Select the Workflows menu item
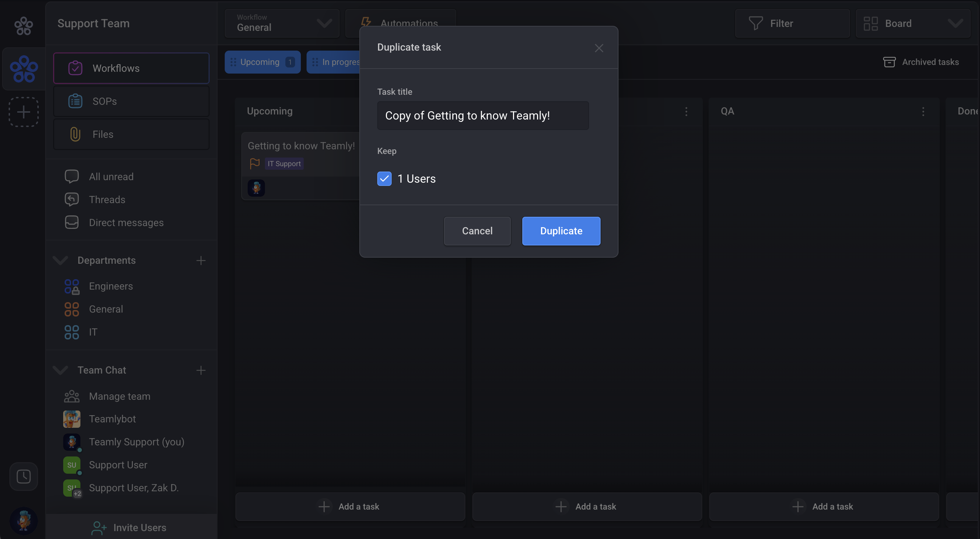 (x=131, y=69)
